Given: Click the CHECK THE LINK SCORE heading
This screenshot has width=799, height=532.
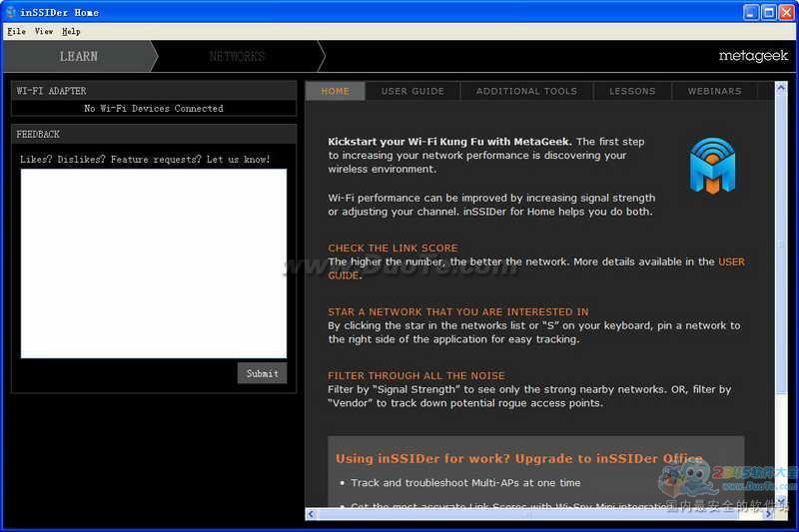Looking at the screenshot, I should [393, 248].
